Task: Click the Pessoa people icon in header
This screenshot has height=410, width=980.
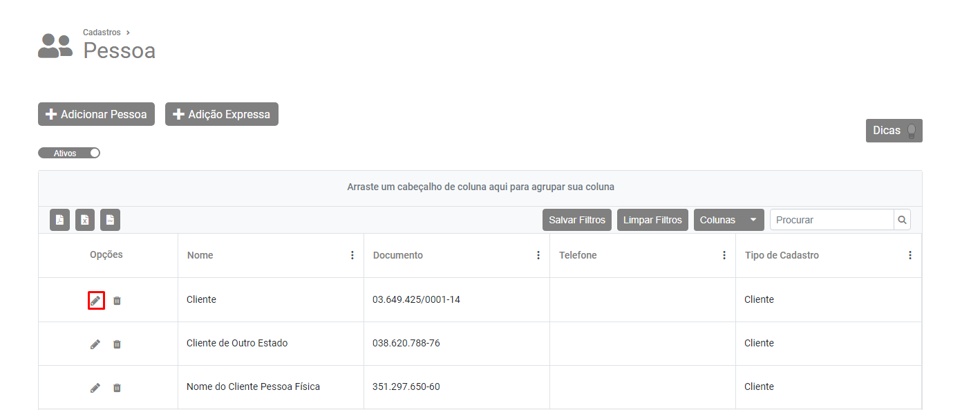Action: pyautogui.click(x=55, y=46)
